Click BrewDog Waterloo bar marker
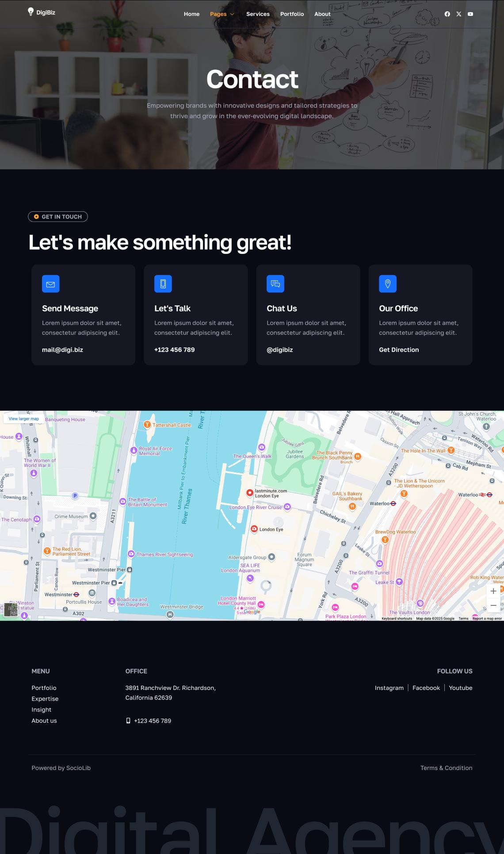 [385, 540]
